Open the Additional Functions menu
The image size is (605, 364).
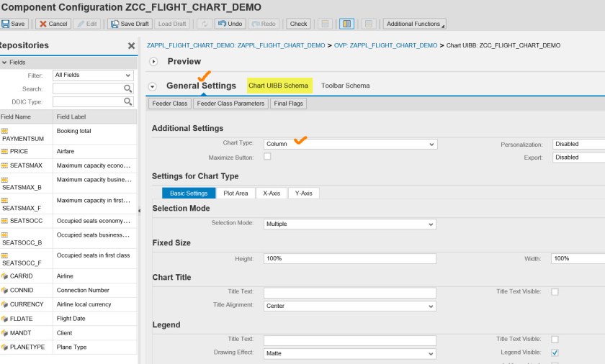(x=415, y=24)
